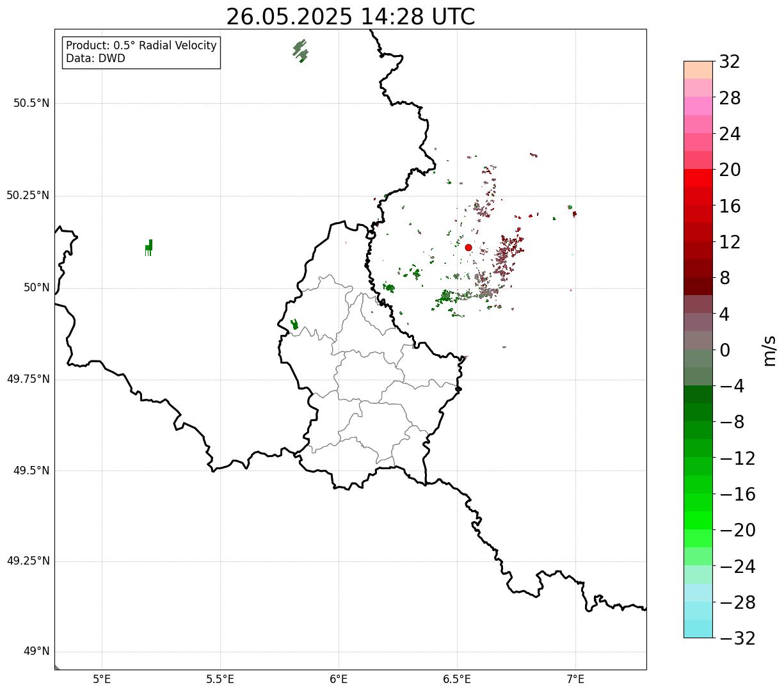784x692 pixels.
Task: Click the colorbar value −32
Action: (737, 638)
